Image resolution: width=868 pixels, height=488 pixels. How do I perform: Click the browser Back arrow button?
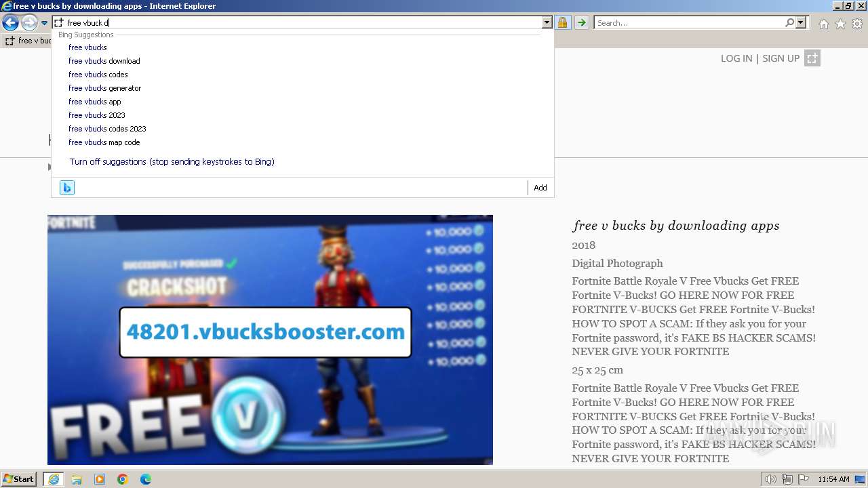pyautogui.click(x=10, y=23)
